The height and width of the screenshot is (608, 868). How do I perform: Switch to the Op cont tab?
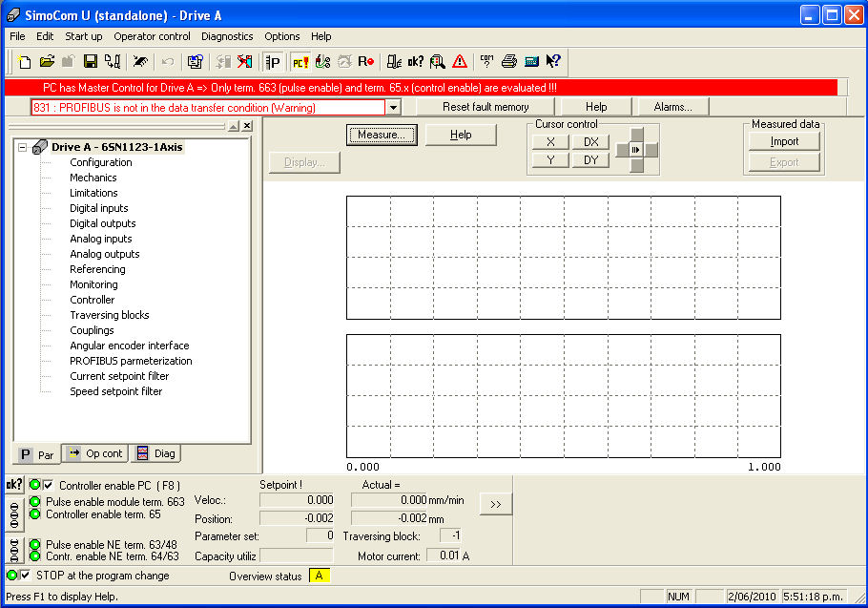95,453
